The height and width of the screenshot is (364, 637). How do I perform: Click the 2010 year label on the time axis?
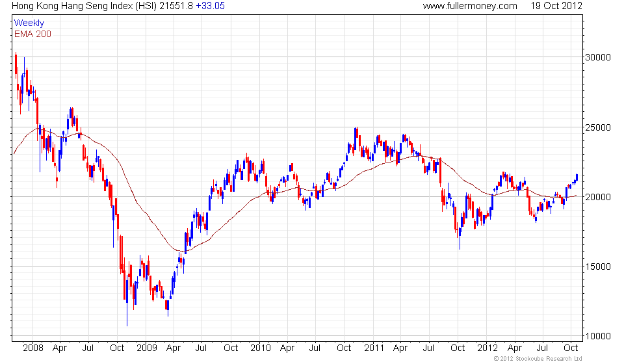tap(261, 348)
